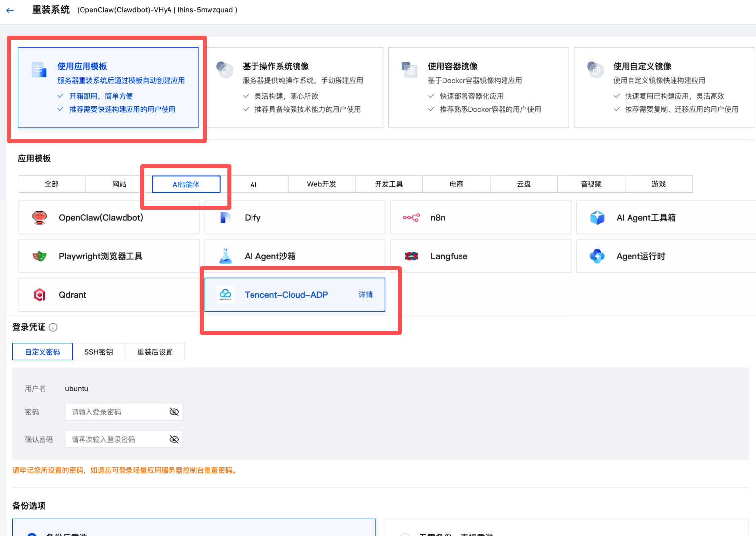This screenshot has height=536, width=756.
Task: Click the 确认密码 field label
Action: 39,439
